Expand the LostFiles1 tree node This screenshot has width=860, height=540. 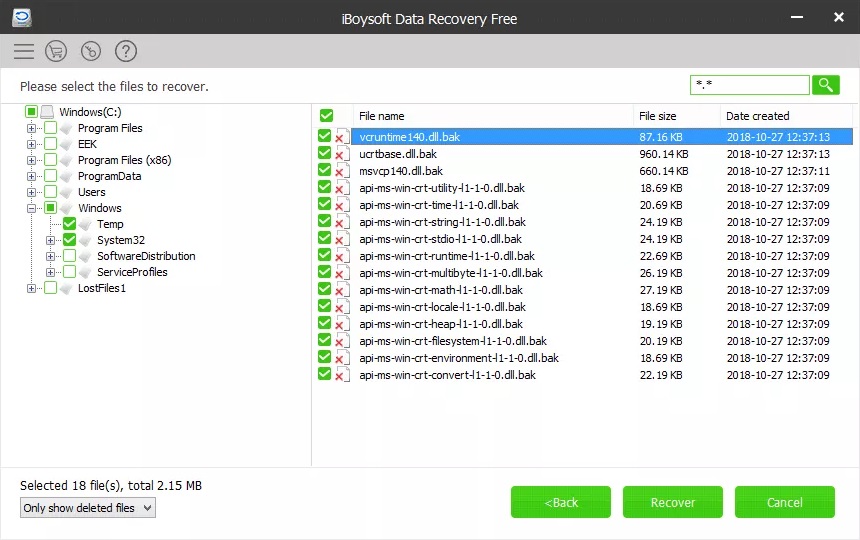[31, 288]
